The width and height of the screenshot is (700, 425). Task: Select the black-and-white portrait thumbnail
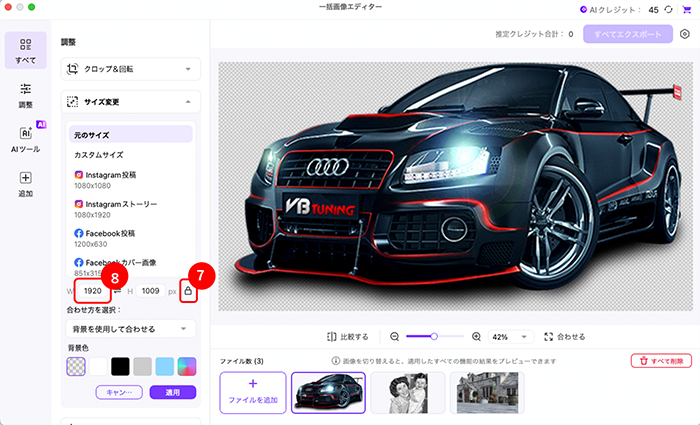pyautogui.click(x=408, y=392)
